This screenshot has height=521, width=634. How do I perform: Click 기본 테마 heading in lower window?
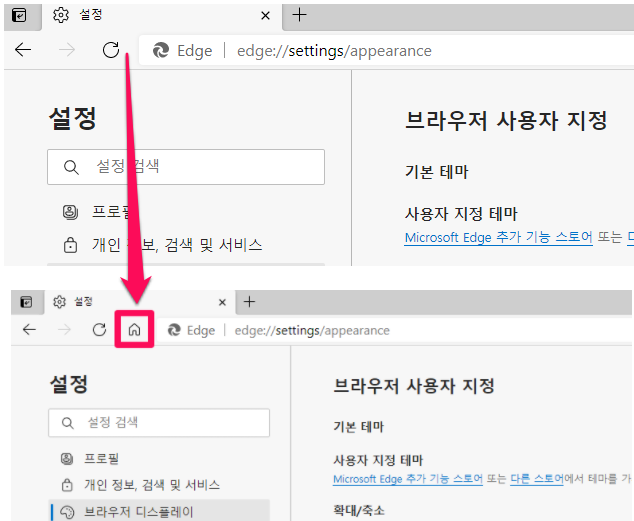359,427
